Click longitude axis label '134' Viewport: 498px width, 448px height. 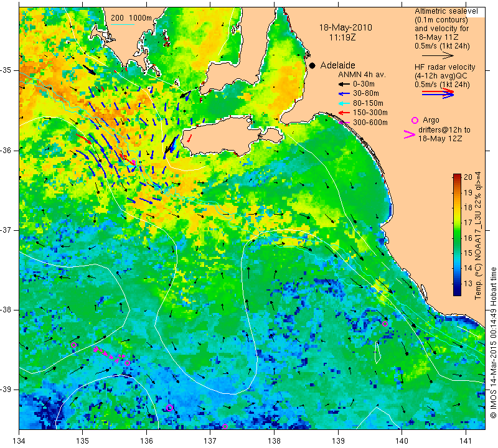click(19, 441)
